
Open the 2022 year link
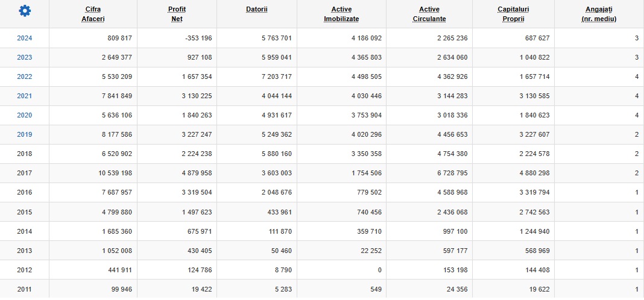coord(24,77)
